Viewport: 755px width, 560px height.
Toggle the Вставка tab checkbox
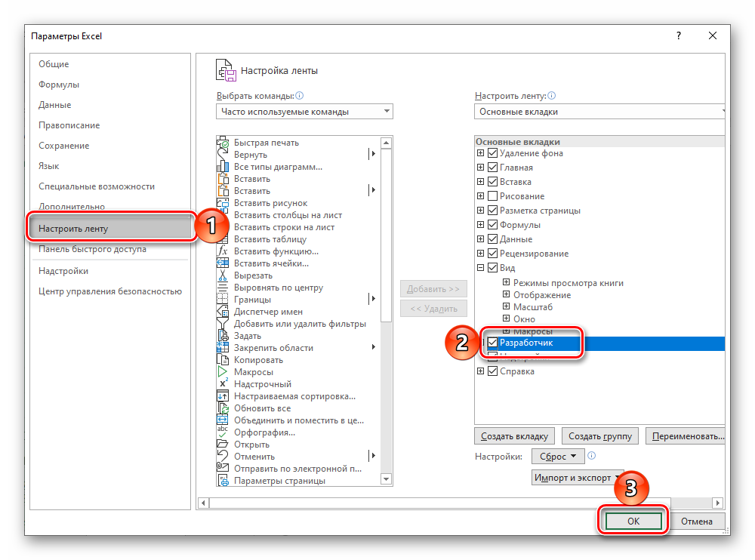[x=492, y=182]
